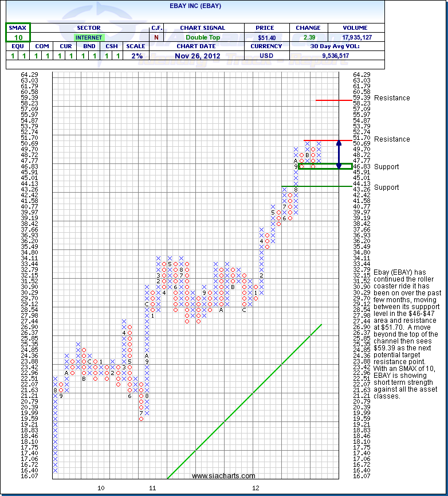Click the $51.40 price value
The image size is (448, 496).
click(x=266, y=37)
